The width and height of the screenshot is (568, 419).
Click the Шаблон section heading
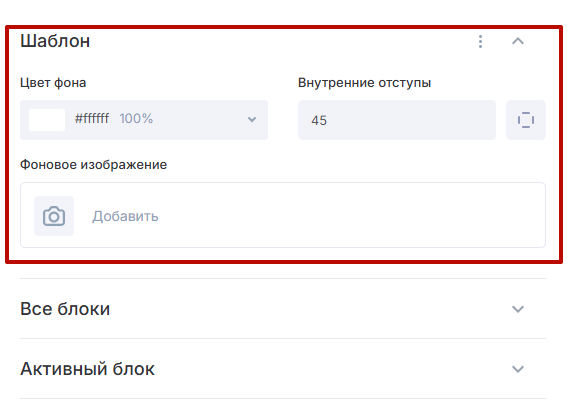click(x=55, y=41)
